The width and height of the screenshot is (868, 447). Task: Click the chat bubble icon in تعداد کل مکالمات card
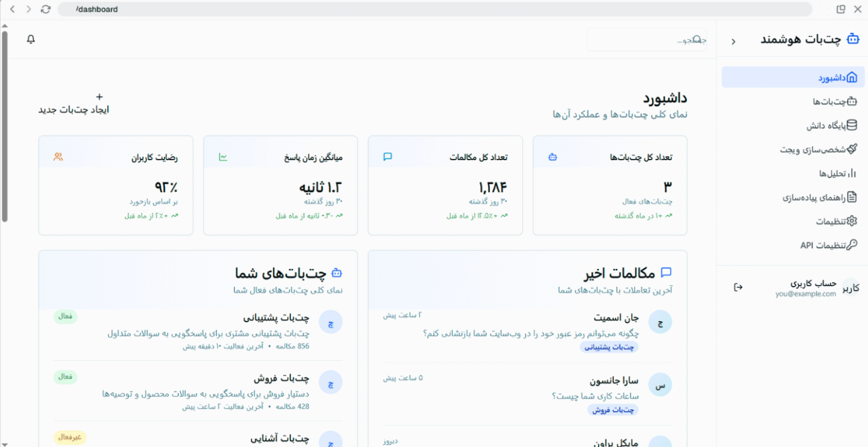click(x=387, y=157)
